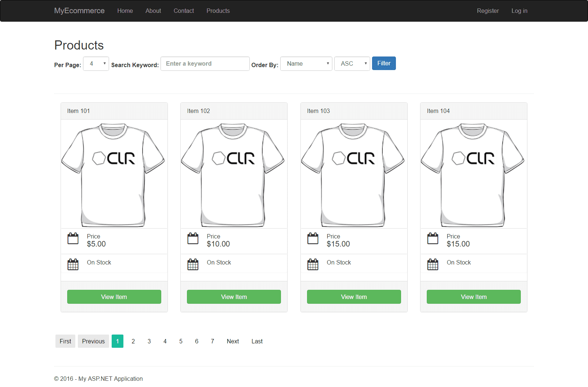Click the stock calendar icon for Item 102
Viewport: 588px width, 387px height.
(x=193, y=264)
